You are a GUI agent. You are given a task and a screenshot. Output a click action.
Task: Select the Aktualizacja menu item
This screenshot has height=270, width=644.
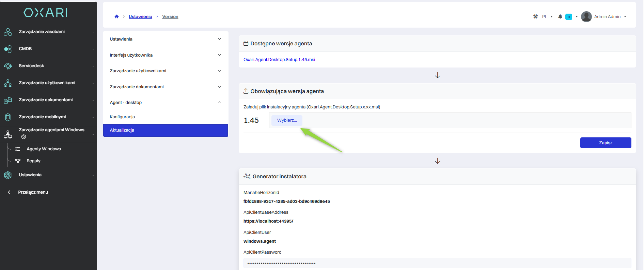tap(166, 130)
